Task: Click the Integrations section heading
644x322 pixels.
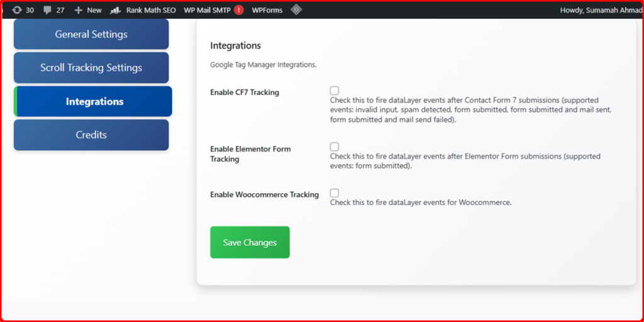Action: 235,45
